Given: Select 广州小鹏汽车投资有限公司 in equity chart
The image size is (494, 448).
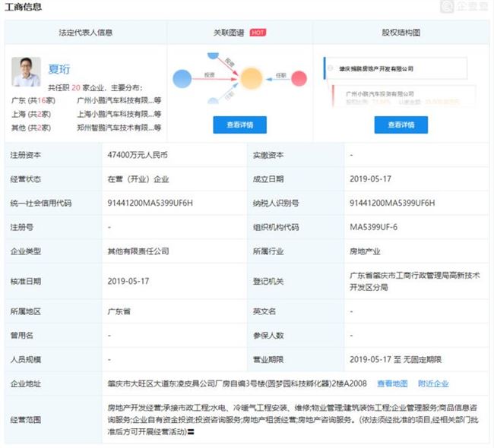Looking at the screenshot, I should (x=380, y=94).
